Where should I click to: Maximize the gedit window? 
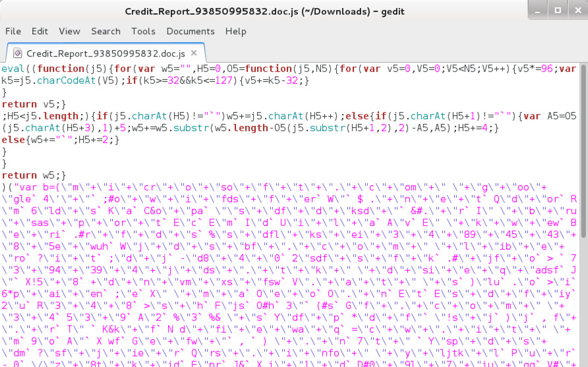(x=558, y=11)
